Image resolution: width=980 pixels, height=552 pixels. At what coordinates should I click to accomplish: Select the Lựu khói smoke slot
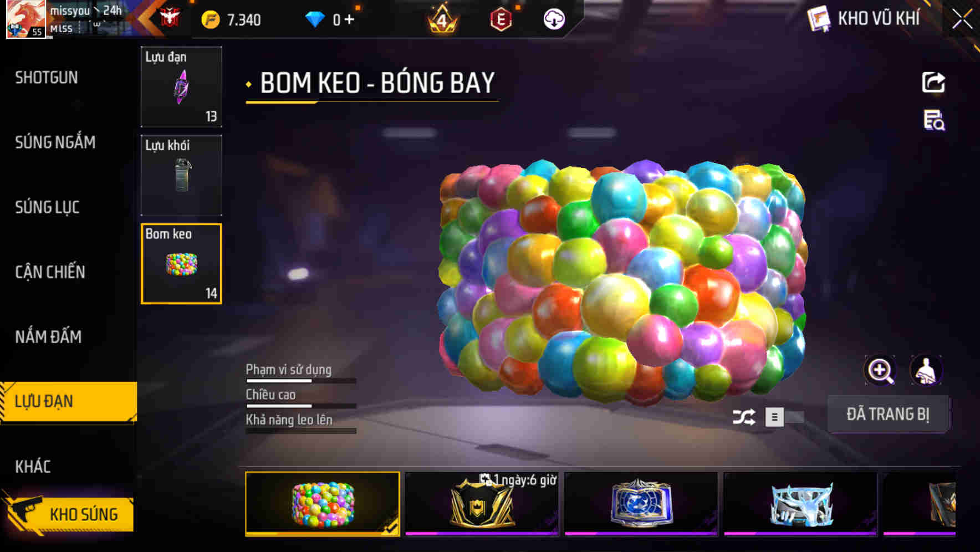tap(181, 175)
